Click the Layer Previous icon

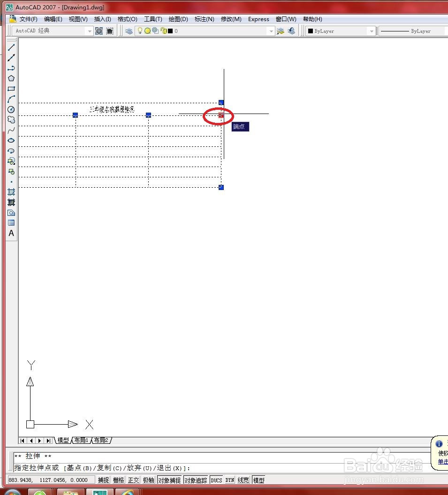[x=291, y=31]
